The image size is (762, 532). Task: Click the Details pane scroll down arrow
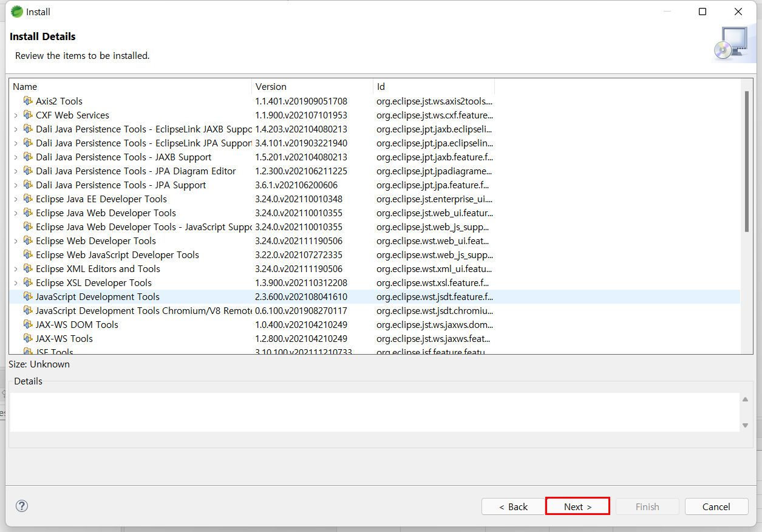[x=745, y=425]
